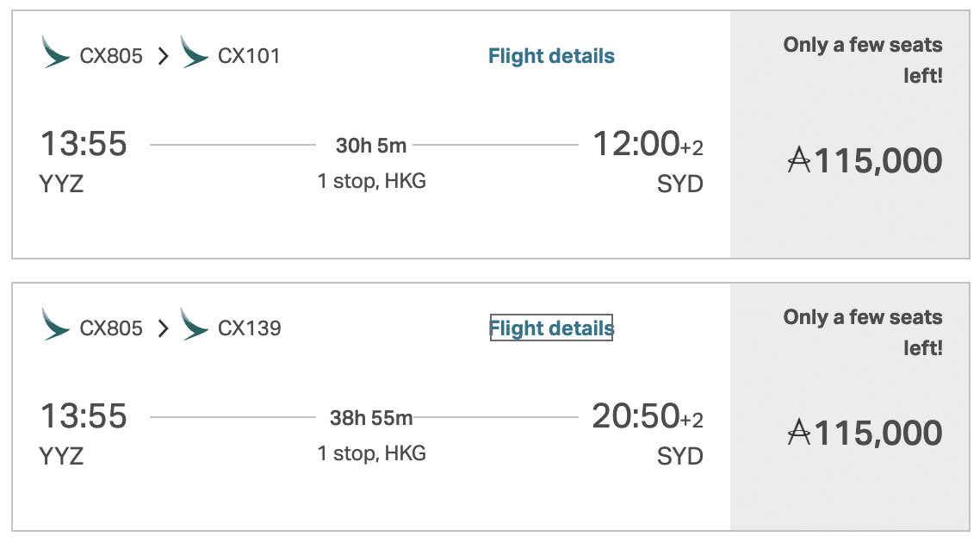The width and height of the screenshot is (980, 543).
Task: Open Flight details for the 30h 5m itinerary
Action: [x=551, y=55]
